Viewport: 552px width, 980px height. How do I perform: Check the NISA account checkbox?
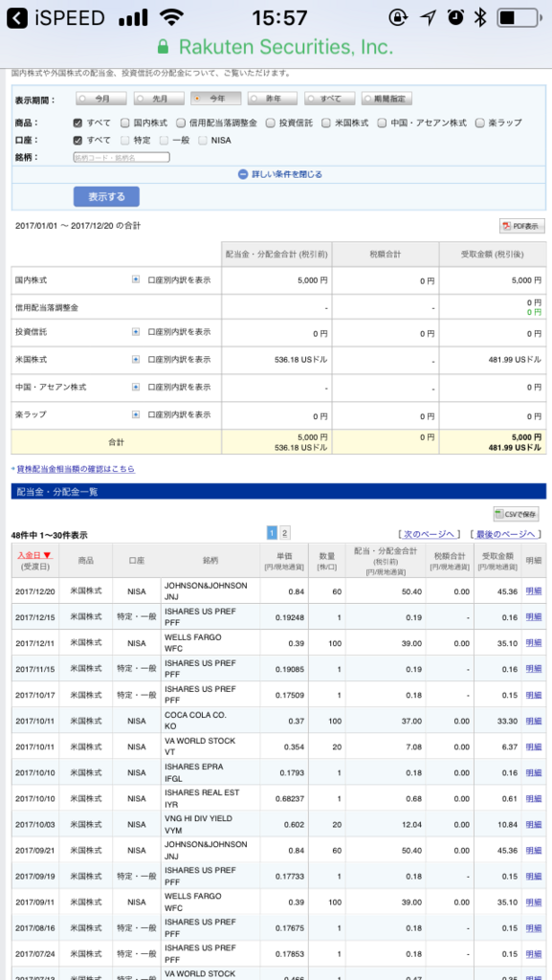(202, 140)
